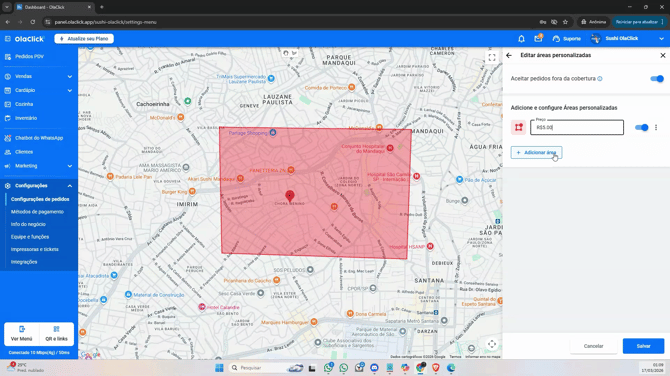Select Configurações de pedidos

pos(40,199)
